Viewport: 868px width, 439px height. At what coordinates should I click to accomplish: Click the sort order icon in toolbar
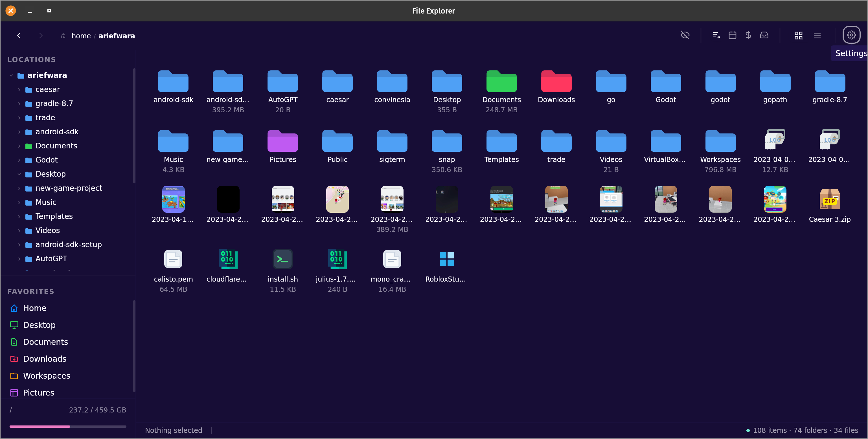(x=716, y=35)
